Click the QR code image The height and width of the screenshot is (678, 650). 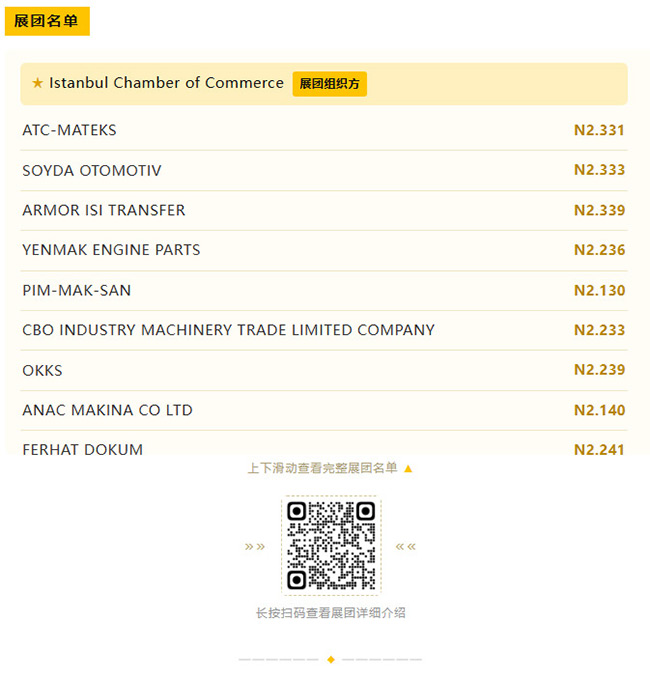click(x=331, y=546)
